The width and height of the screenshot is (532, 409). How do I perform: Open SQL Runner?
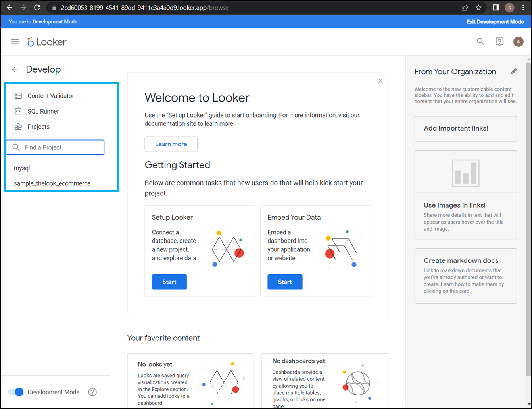(43, 111)
